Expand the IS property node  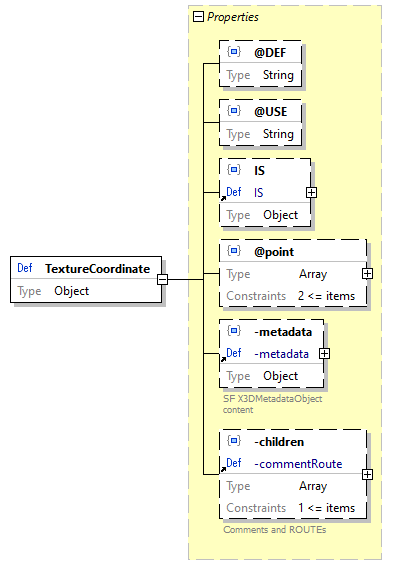tap(311, 192)
